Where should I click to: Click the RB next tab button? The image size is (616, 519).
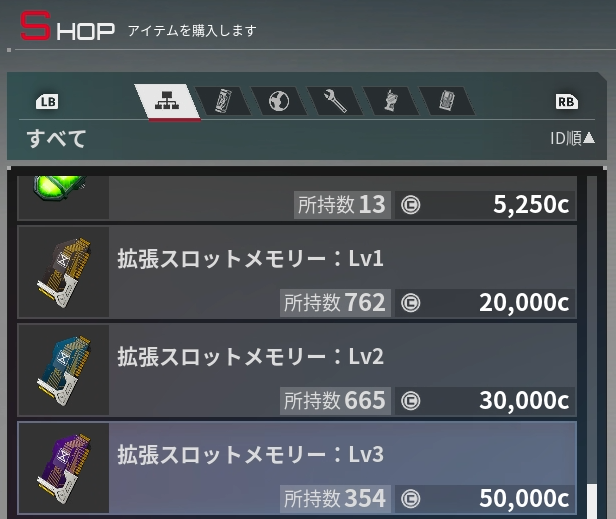tap(566, 102)
